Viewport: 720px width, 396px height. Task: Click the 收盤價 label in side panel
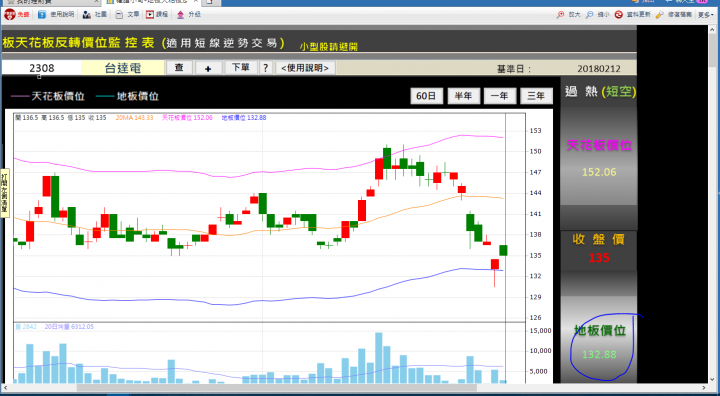tap(599, 239)
